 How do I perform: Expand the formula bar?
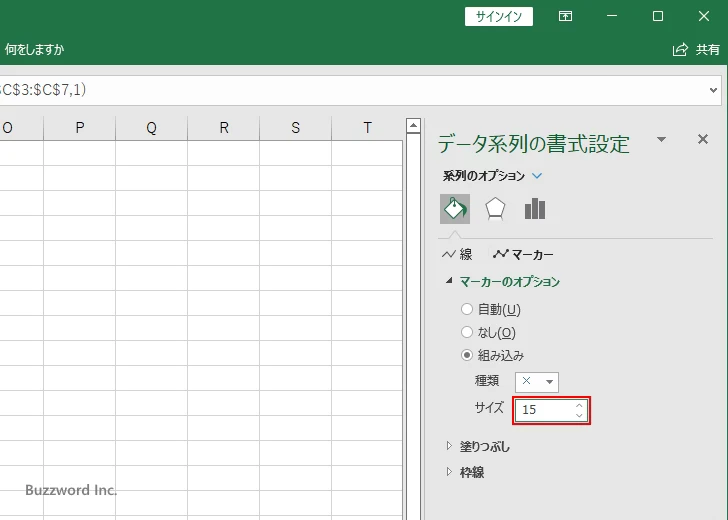[714, 90]
